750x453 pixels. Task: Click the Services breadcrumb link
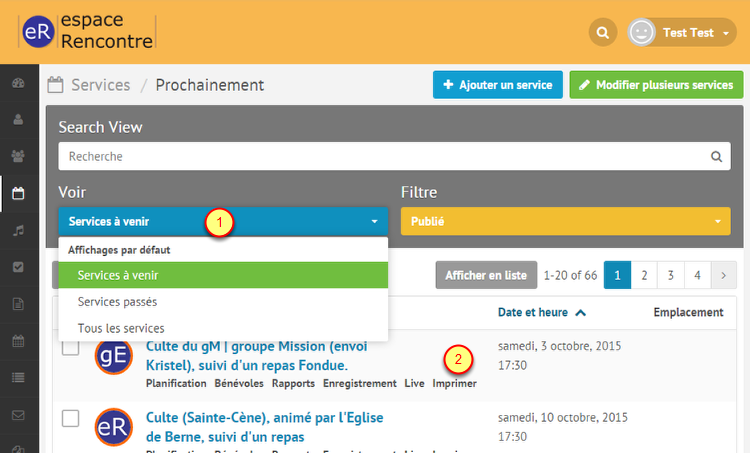coord(100,85)
